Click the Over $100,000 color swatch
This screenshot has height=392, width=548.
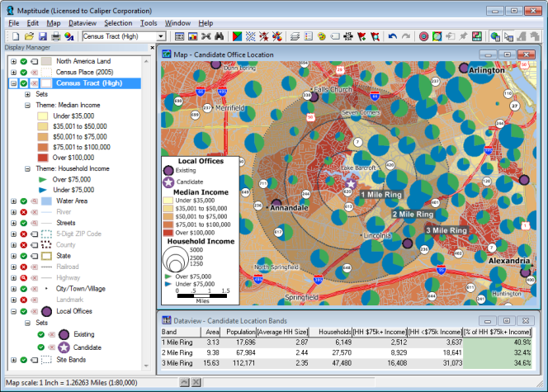pos(42,157)
